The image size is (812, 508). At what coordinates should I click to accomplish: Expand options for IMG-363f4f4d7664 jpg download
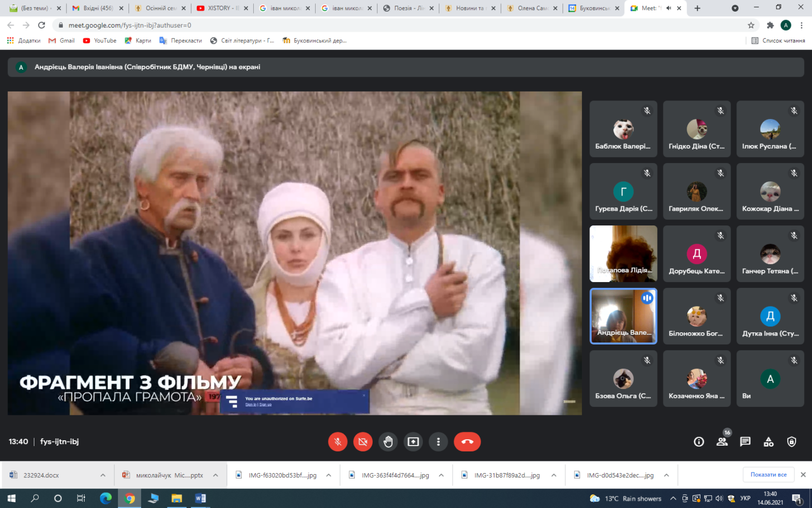click(x=441, y=475)
